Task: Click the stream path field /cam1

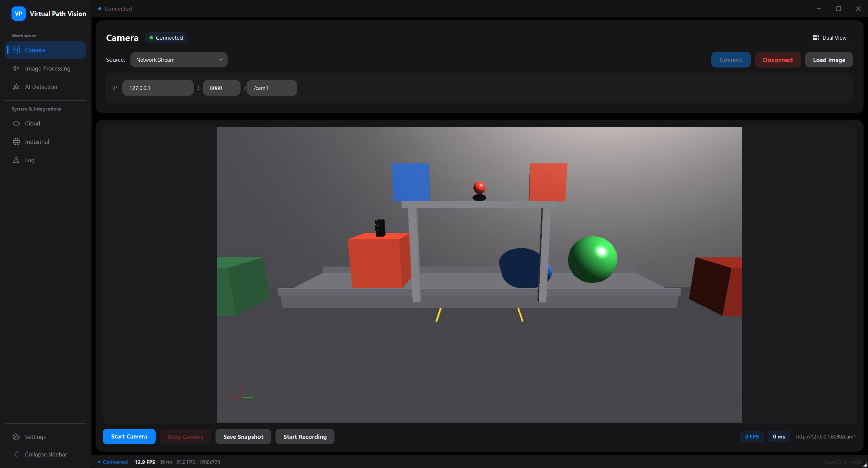Action: pos(272,88)
